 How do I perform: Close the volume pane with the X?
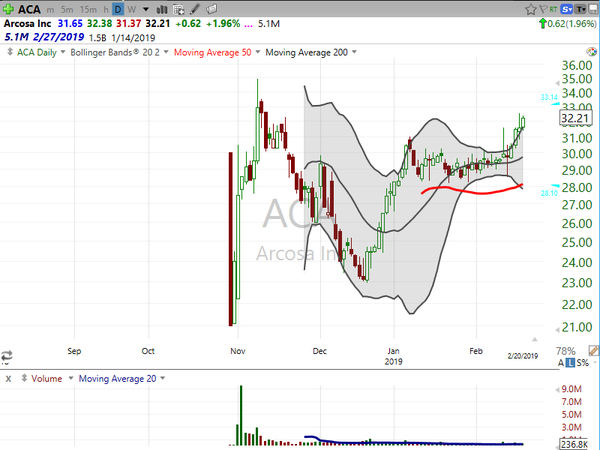click(8, 379)
